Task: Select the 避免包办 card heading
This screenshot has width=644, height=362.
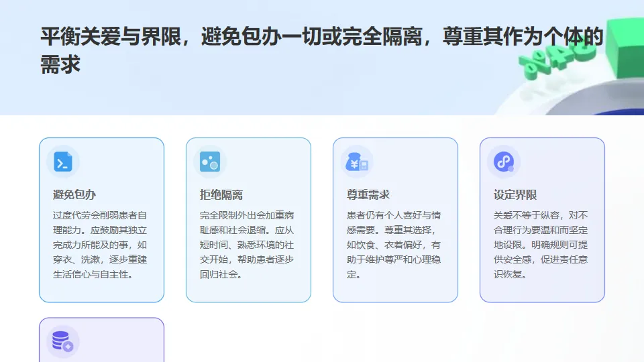Action: click(74, 194)
